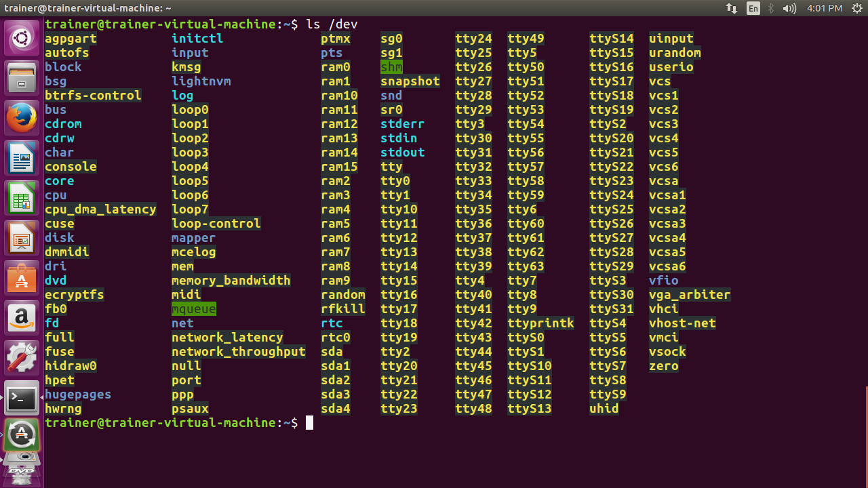
Task: Open the 4:01 PM clock menu
Action: click(x=825, y=8)
